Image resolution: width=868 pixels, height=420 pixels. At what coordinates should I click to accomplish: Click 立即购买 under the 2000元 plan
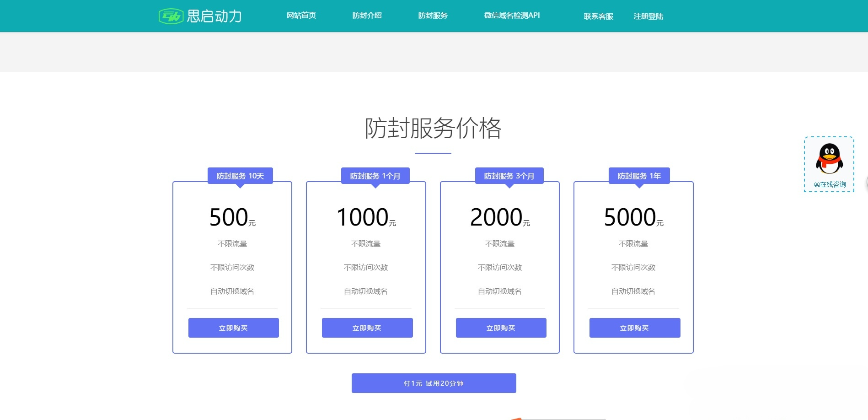click(x=501, y=328)
